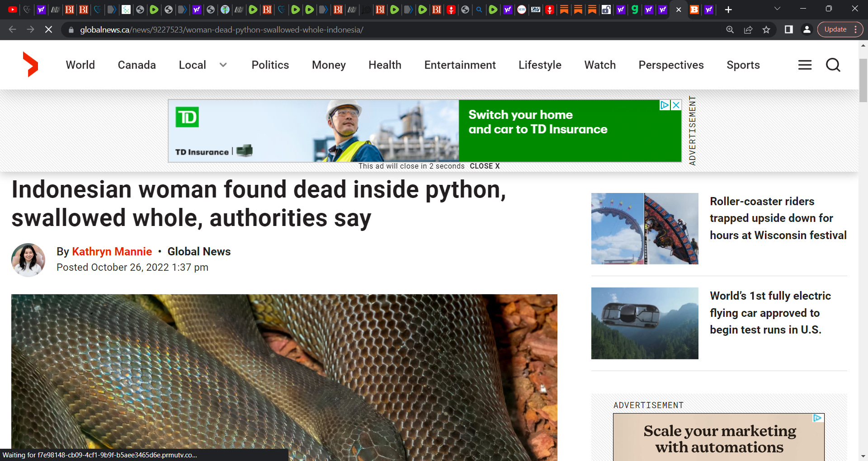Expand the Local navigation dropdown

point(223,65)
